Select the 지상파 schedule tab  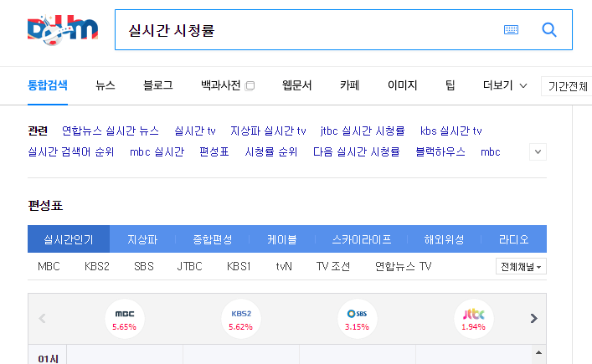[142, 239]
